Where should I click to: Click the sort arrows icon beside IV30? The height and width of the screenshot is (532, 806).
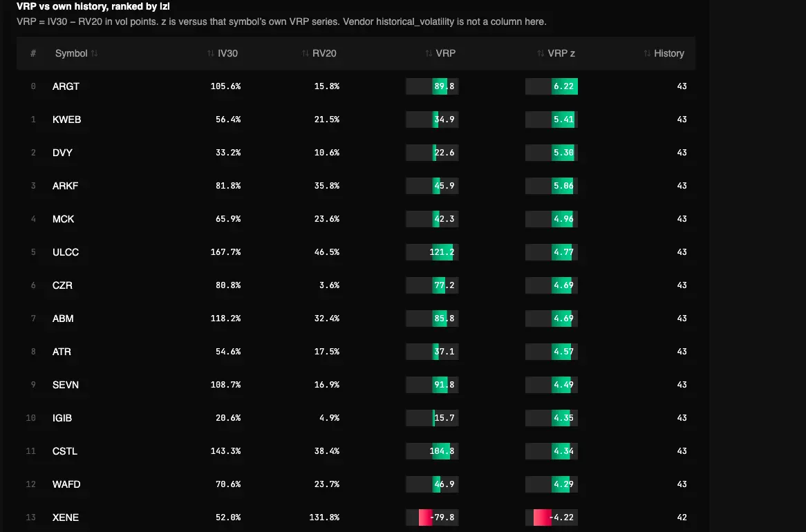click(x=211, y=53)
